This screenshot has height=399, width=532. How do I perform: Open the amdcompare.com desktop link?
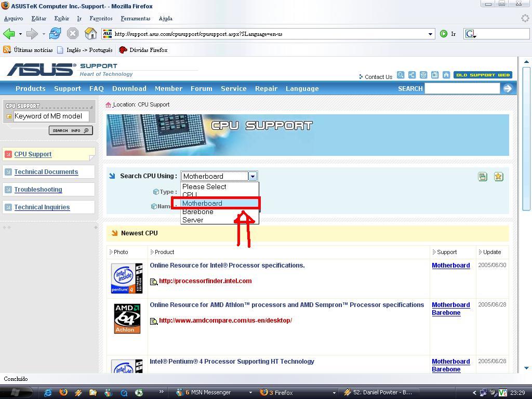click(225, 320)
